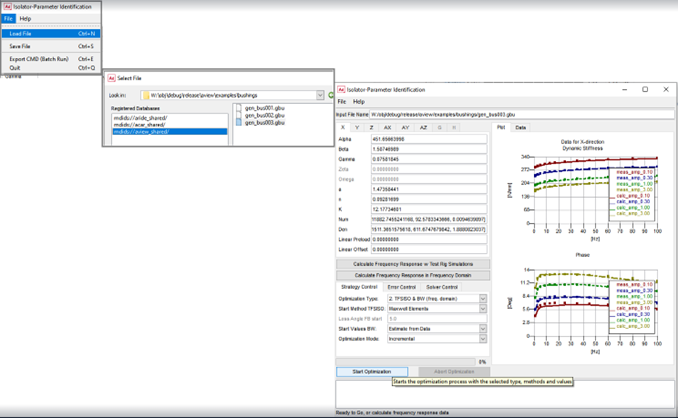Click the green refresh icon beside Look in
Screen dimensions: 678x418
pyautogui.click(x=331, y=95)
